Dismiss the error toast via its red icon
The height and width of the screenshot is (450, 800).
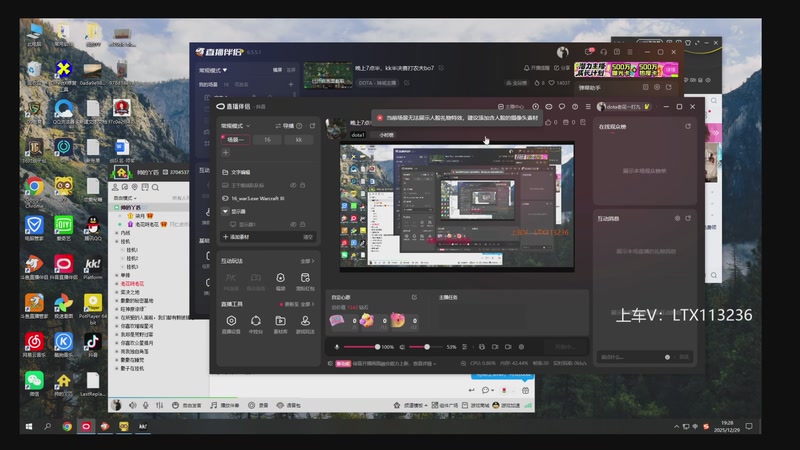point(380,118)
